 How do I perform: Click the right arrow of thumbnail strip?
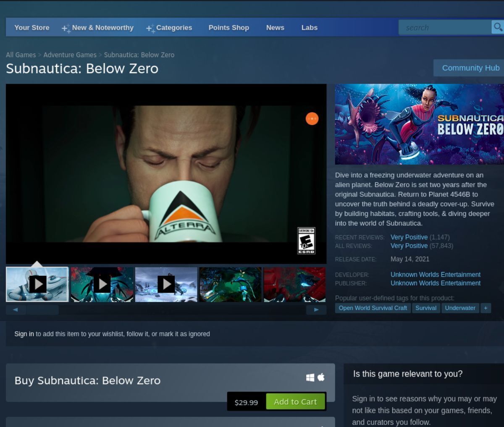(317, 310)
